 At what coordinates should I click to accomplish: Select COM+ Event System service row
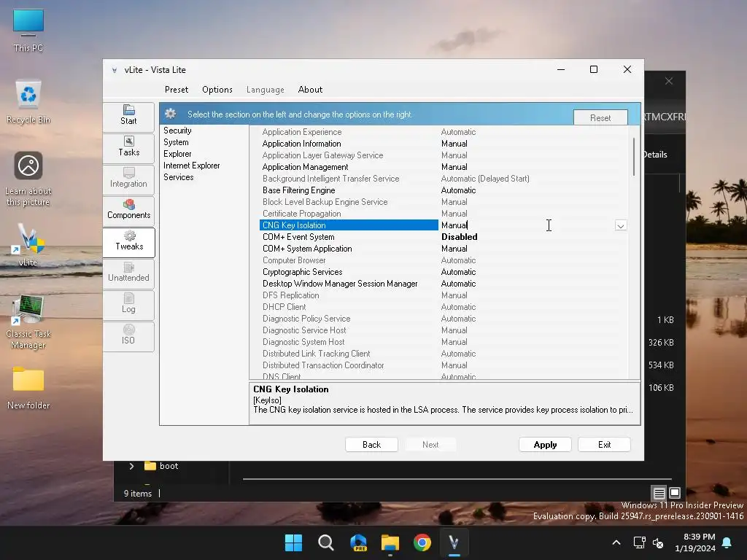click(x=444, y=237)
